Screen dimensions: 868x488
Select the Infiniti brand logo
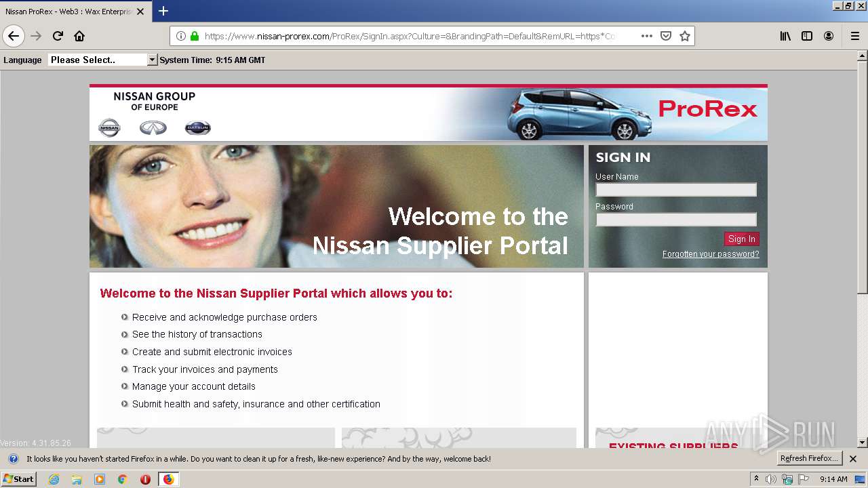153,127
